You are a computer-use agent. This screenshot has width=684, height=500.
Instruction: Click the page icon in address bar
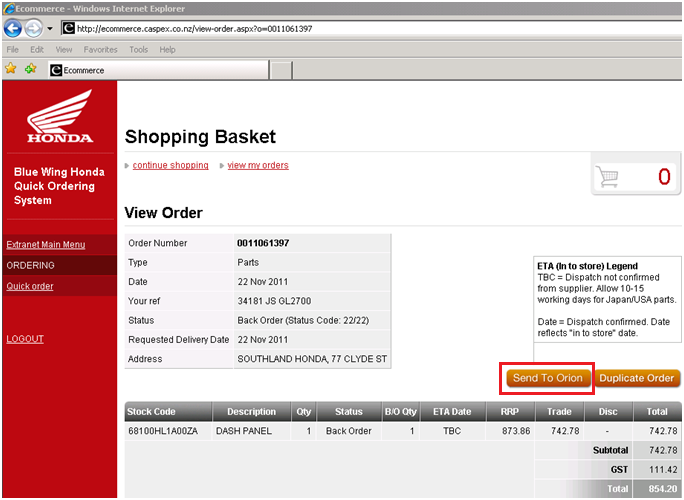click(x=68, y=28)
